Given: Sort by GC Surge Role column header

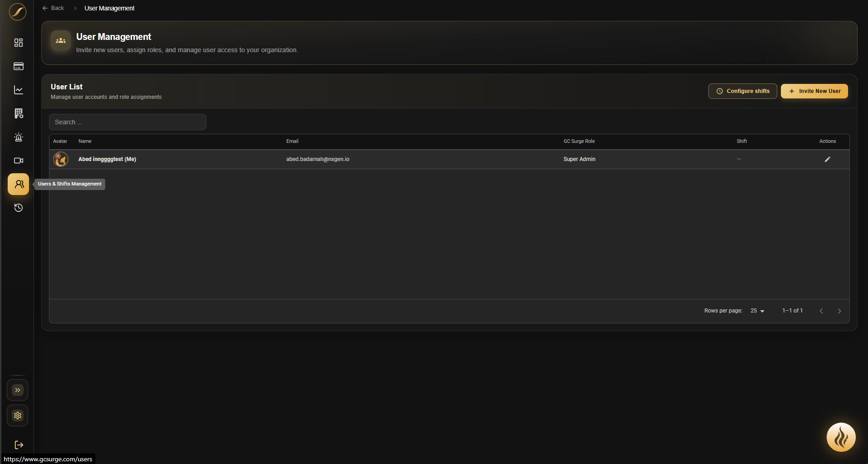Looking at the screenshot, I should point(579,141).
